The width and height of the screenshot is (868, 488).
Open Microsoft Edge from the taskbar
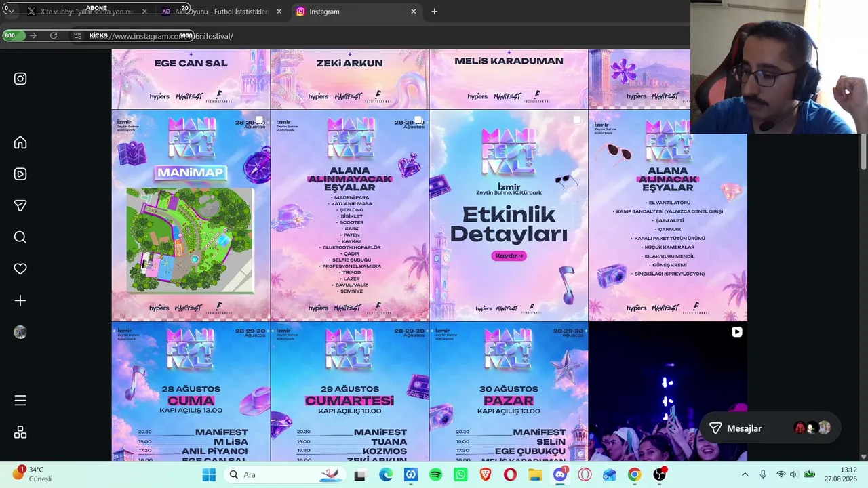(x=385, y=474)
